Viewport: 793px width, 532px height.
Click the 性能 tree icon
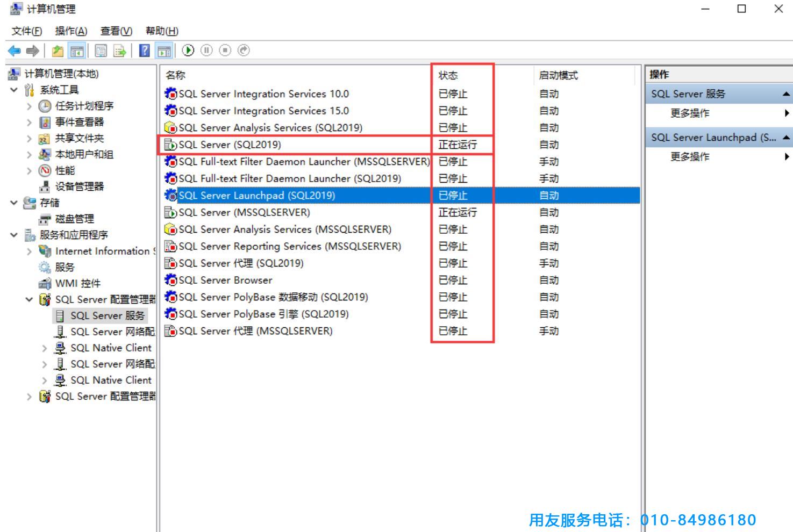[45, 171]
